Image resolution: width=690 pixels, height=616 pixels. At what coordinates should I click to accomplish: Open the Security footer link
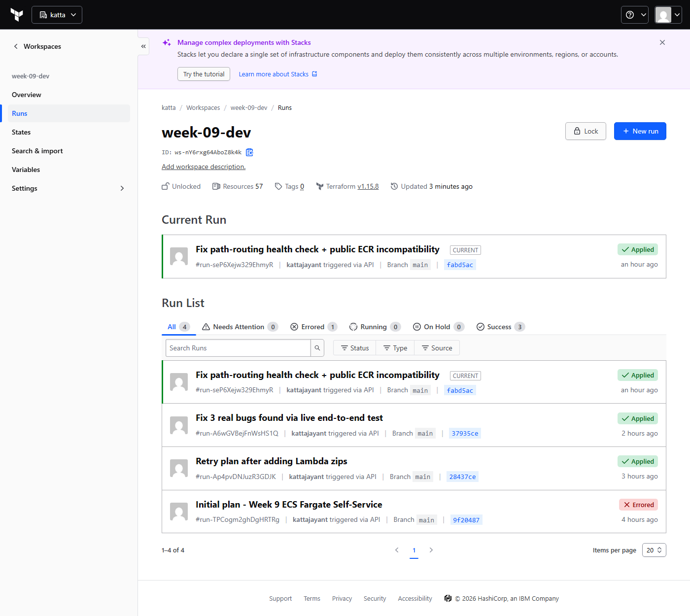point(375,599)
